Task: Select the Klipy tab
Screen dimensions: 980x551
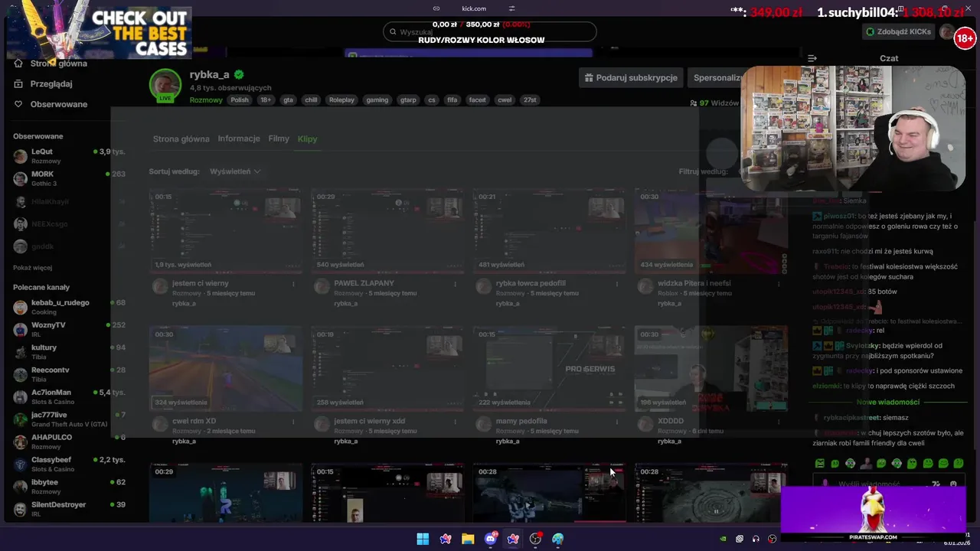Action: point(307,139)
